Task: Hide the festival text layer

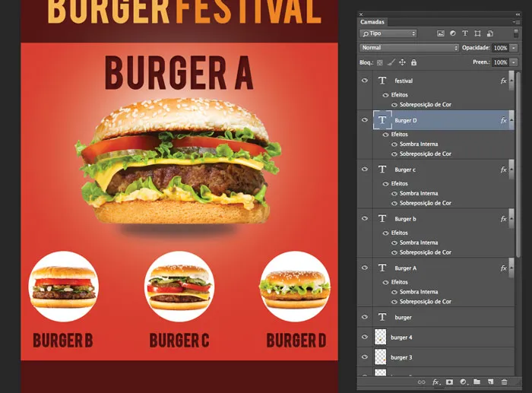Action: coord(365,81)
